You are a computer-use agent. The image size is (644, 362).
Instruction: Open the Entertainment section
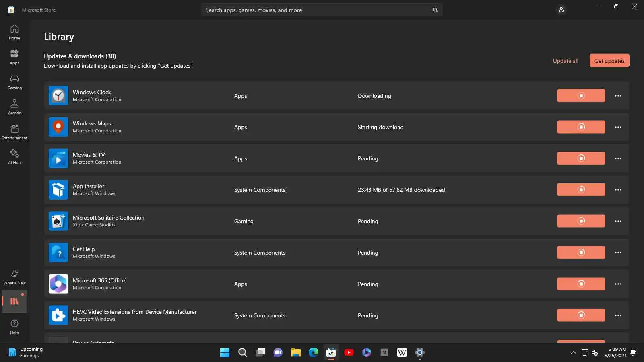(x=14, y=132)
